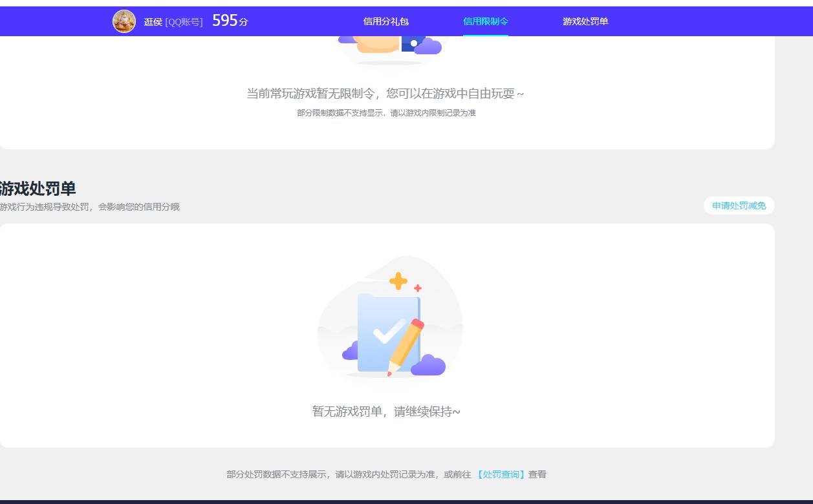Select the 游戏处罚单 tab

pos(584,21)
